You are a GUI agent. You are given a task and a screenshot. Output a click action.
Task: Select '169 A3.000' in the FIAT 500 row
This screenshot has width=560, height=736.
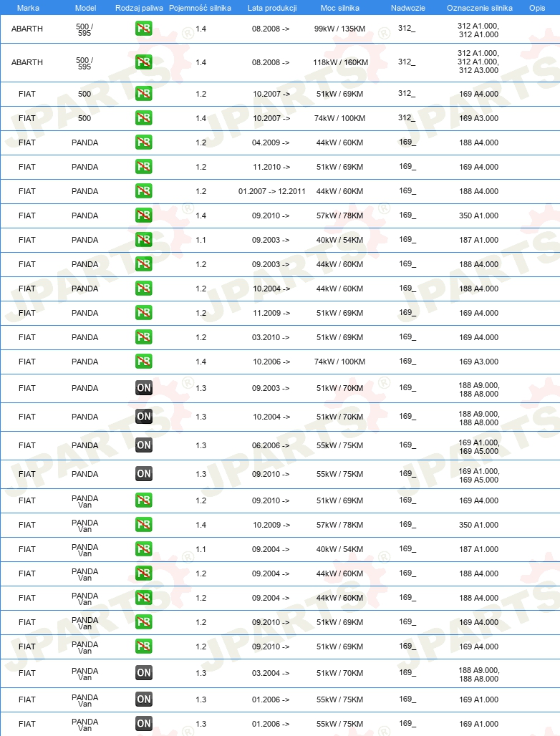click(x=479, y=118)
